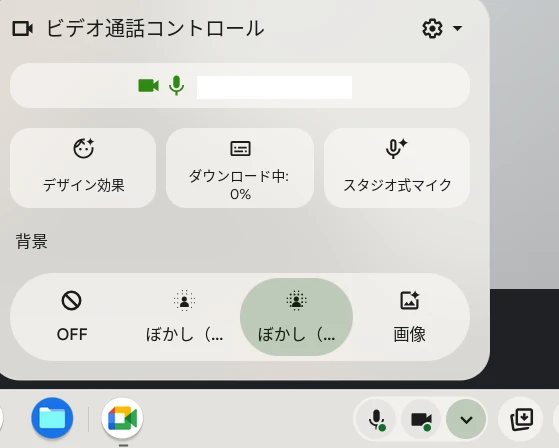
Task: Collapse the video controls panel chevron
Action: (466, 419)
